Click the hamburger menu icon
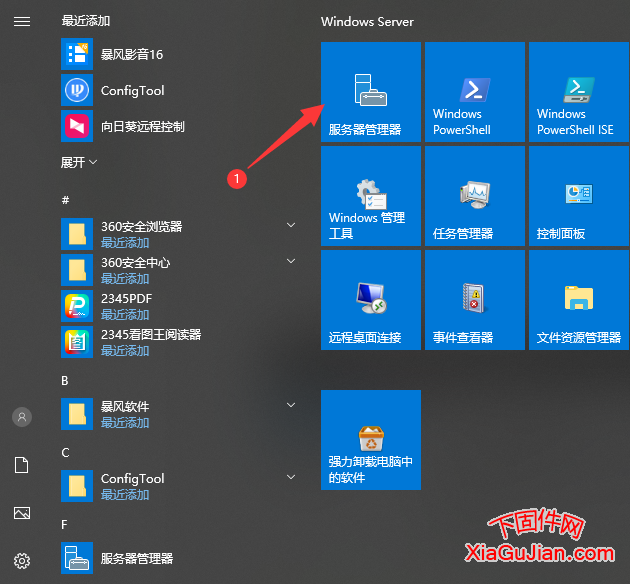The width and height of the screenshot is (630, 584). point(22,21)
